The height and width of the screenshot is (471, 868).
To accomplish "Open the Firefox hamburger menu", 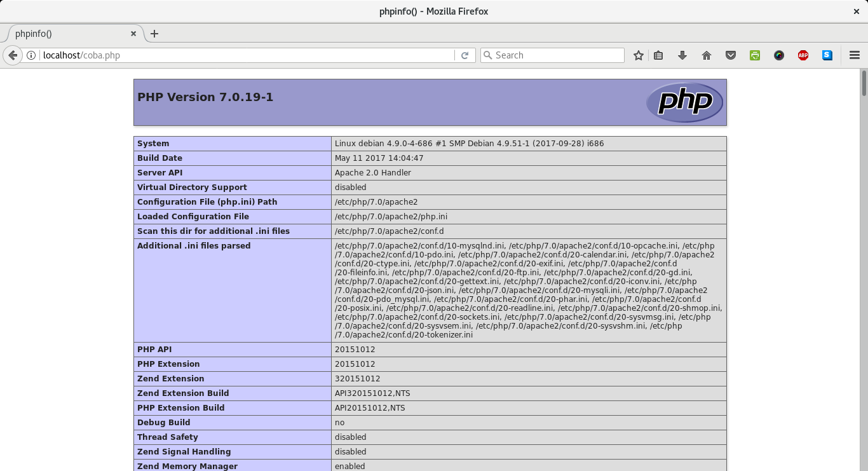I will [x=855, y=55].
